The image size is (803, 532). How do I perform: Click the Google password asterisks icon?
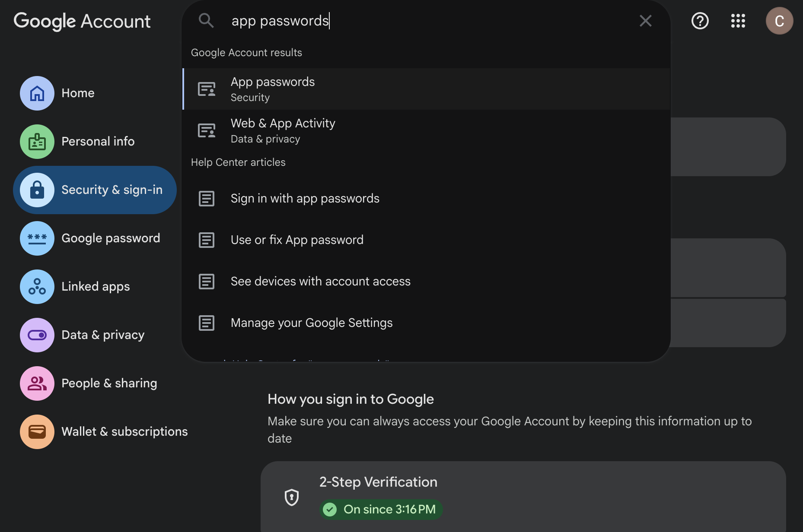click(37, 238)
